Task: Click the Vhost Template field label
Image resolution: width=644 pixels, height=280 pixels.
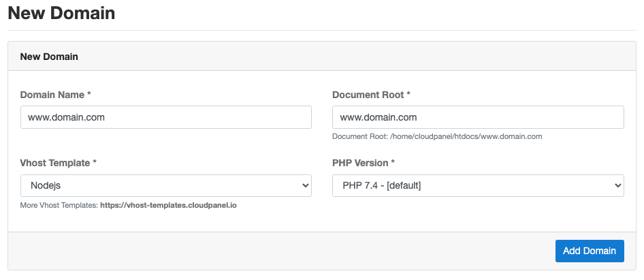Action: click(59, 163)
